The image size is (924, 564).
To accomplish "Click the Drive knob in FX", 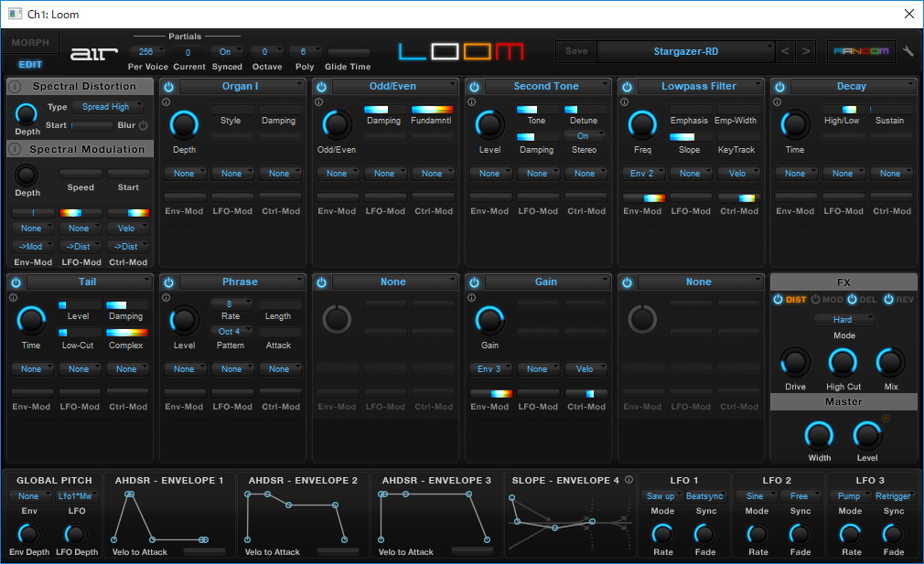I will pyautogui.click(x=795, y=362).
